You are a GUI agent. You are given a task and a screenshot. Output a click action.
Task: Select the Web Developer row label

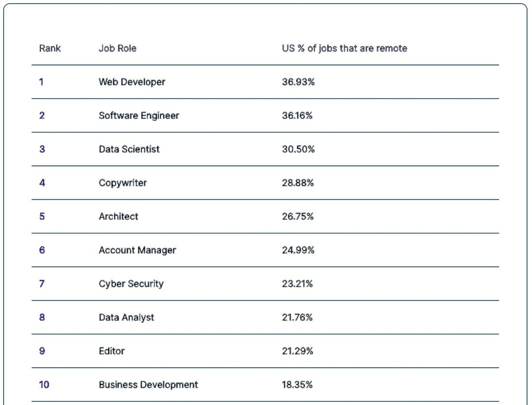pos(132,82)
